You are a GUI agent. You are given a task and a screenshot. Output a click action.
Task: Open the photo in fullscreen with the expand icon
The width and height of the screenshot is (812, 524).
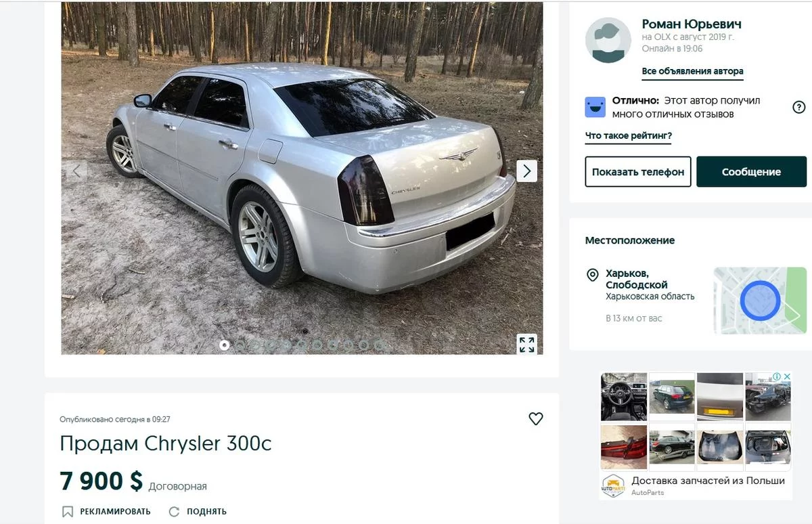526,344
